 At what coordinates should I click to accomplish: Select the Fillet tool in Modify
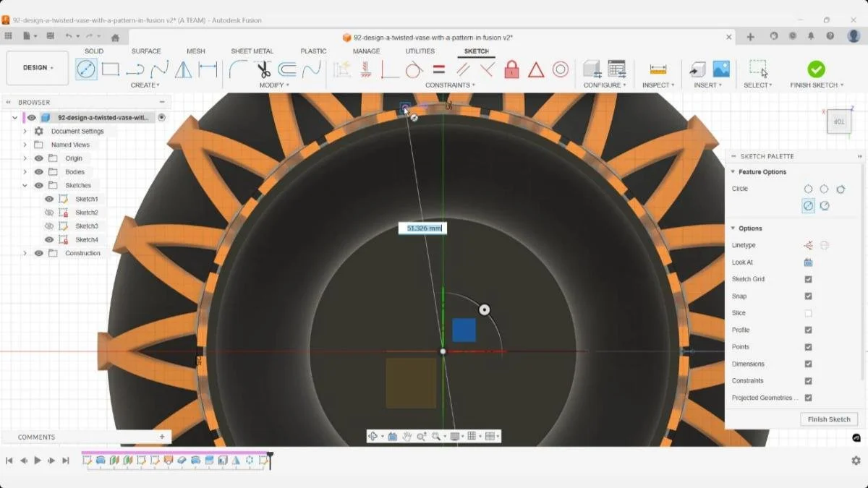pyautogui.click(x=238, y=69)
